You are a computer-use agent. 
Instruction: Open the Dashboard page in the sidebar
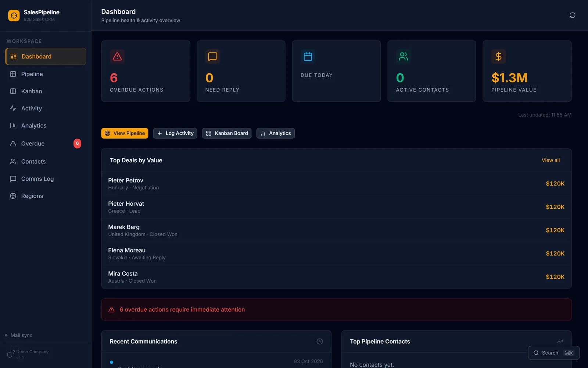(x=46, y=56)
